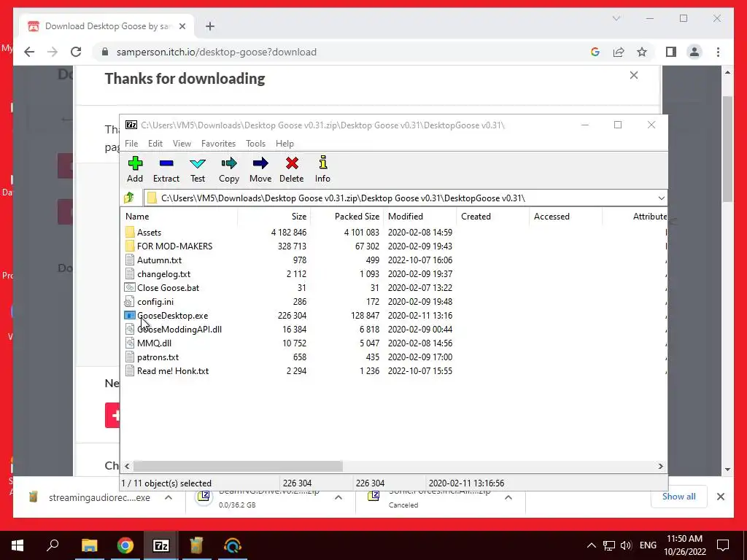The width and height of the screenshot is (747, 560).
Task: Click the left arrow of horizontal scrollbar
Action: tap(127, 466)
